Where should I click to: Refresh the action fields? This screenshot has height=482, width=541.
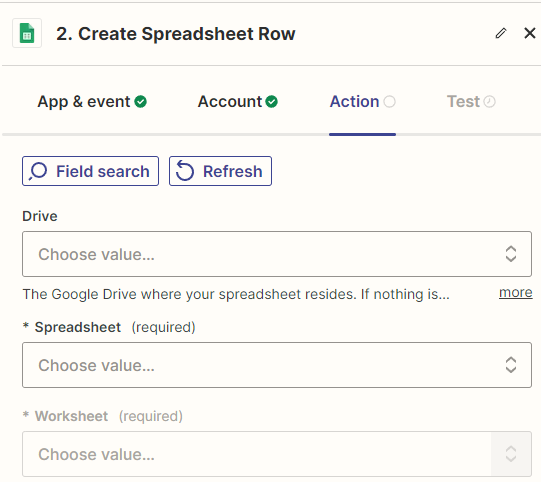pos(220,171)
